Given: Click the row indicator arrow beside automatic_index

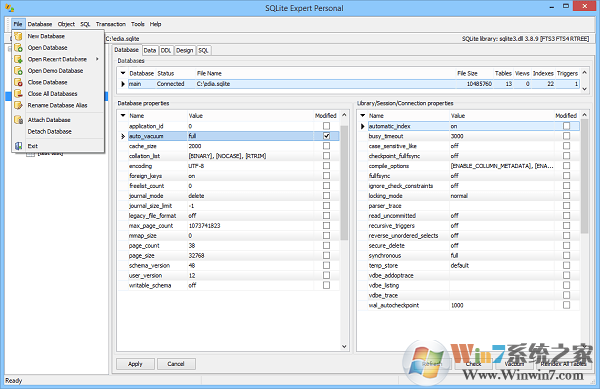Looking at the screenshot, I should click(x=363, y=126).
